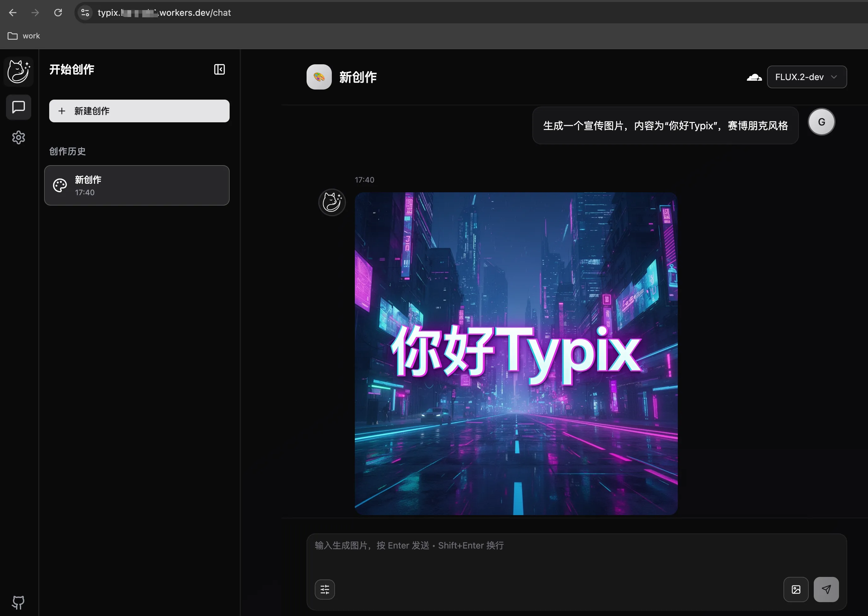The height and width of the screenshot is (616, 868).
Task: Click the browser back arrow
Action: tap(13, 13)
